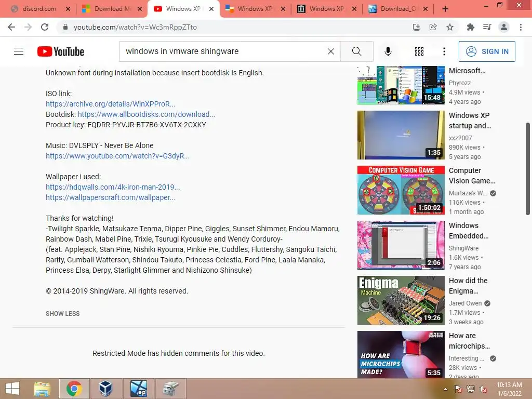The width and height of the screenshot is (532, 399).
Task: Click the SIGN IN button
Action: pyautogui.click(x=487, y=51)
